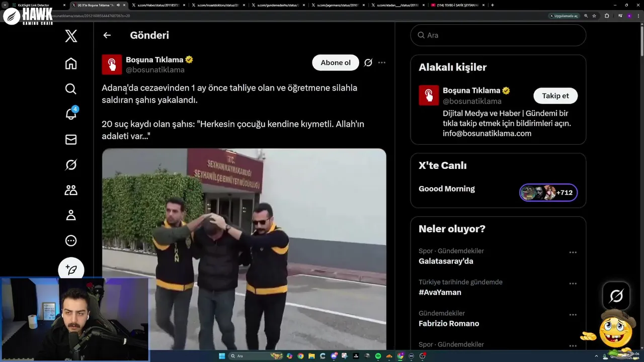Click the browser zoom magnifier icon
The height and width of the screenshot is (362, 644).
pyautogui.click(x=586, y=16)
